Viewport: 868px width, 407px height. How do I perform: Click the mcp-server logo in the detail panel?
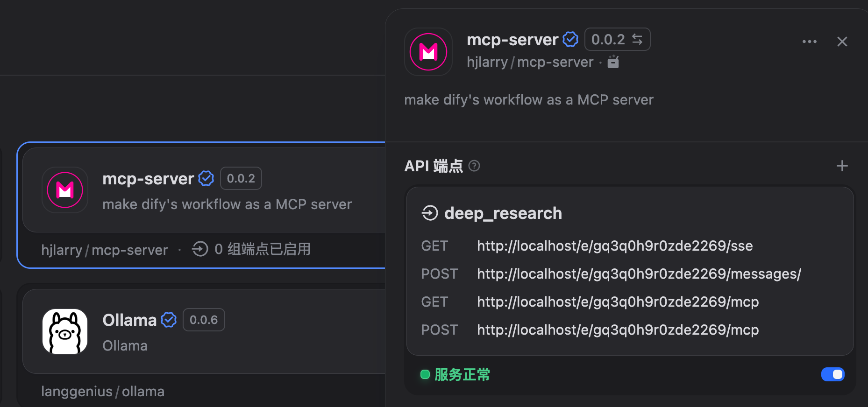pos(428,52)
